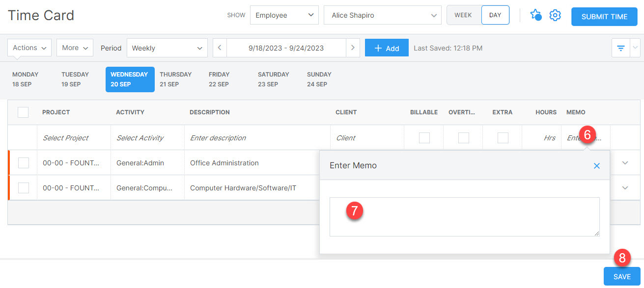Close the Enter Memo dialog
Screen dimensions: 644x288
597,166
